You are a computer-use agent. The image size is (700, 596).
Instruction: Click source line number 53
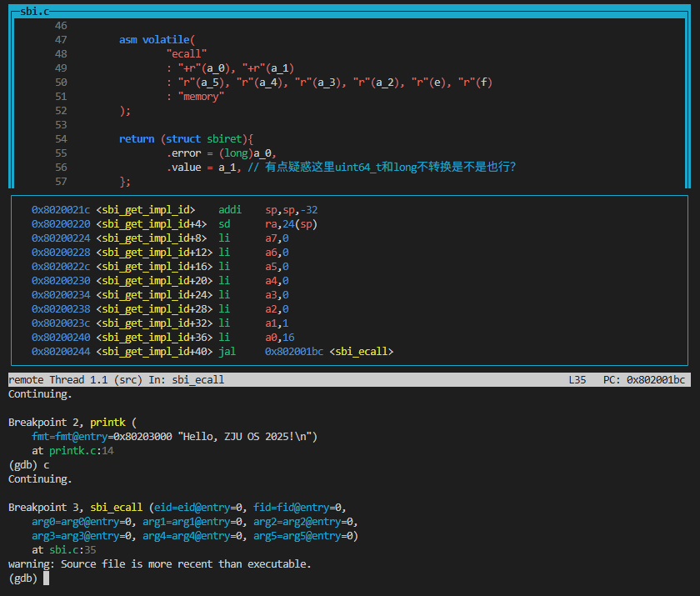pos(61,124)
